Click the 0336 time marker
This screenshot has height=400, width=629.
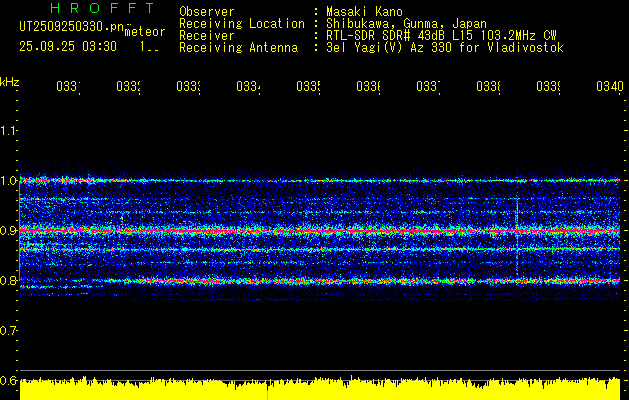tap(369, 86)
